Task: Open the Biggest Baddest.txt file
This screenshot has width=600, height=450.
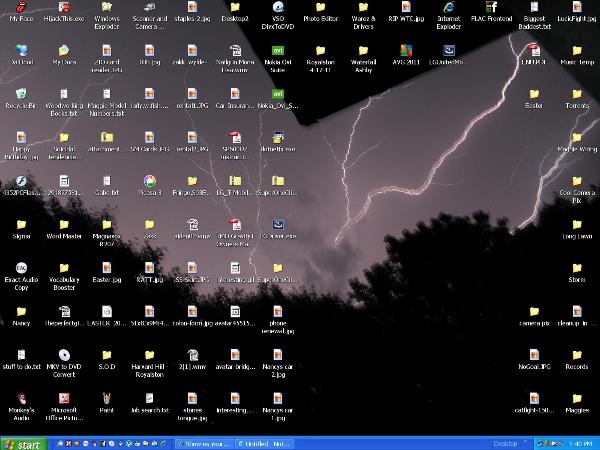Action: pyautogui.click(x=534, y=8)
